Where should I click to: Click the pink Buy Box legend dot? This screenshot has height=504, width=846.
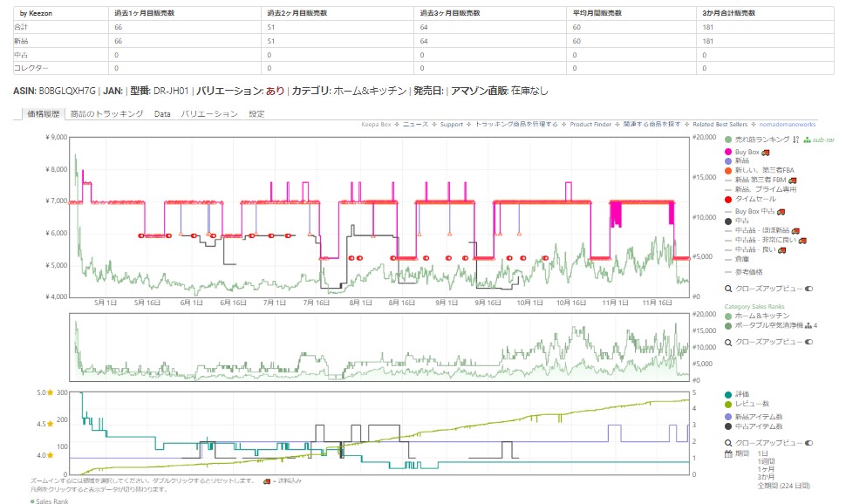[729, 153]
